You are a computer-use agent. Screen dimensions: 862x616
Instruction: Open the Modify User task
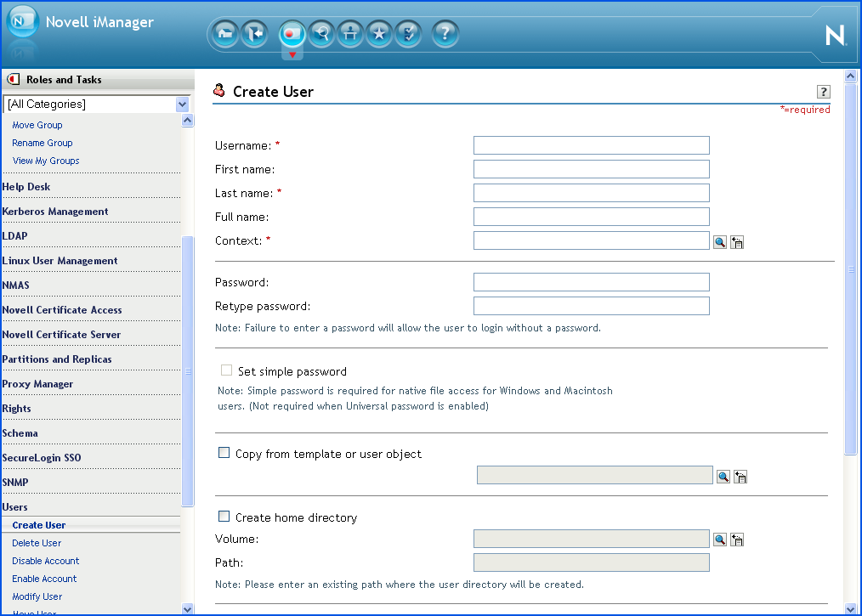tap(37, 596)
